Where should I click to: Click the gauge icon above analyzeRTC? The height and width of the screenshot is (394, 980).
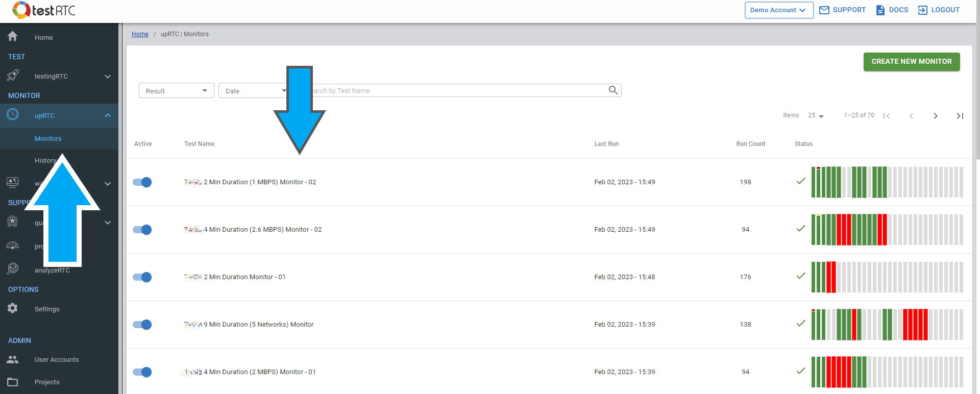tap(13, 245)
